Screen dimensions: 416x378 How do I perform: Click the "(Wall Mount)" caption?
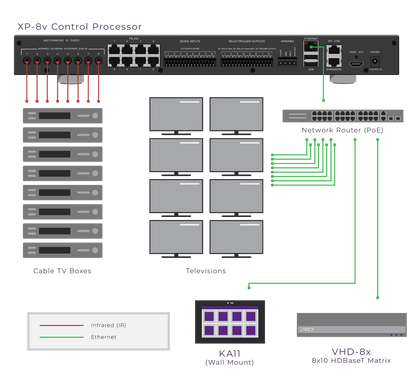coord(230,362)
